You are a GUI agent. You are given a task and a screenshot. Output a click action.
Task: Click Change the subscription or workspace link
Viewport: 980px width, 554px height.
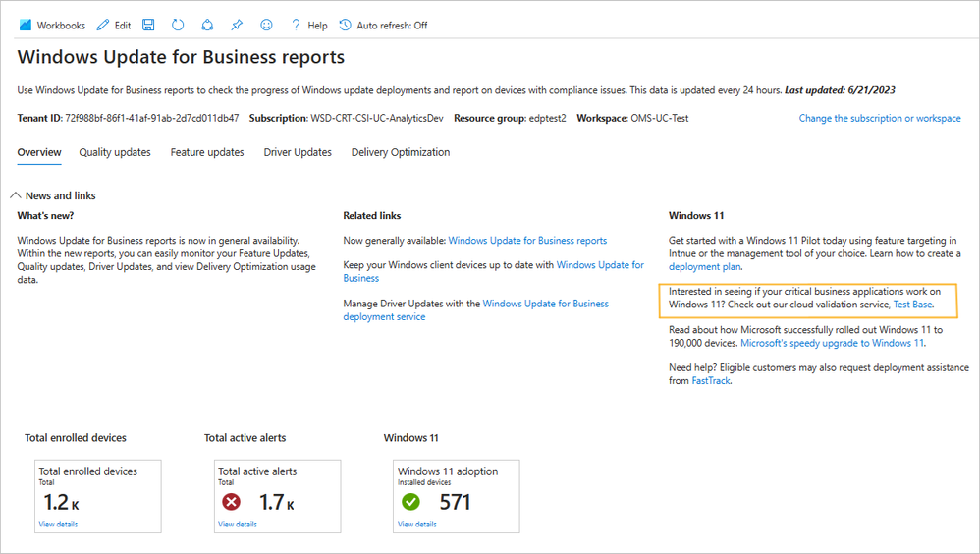pyautogui.click(x=880, y=118)
